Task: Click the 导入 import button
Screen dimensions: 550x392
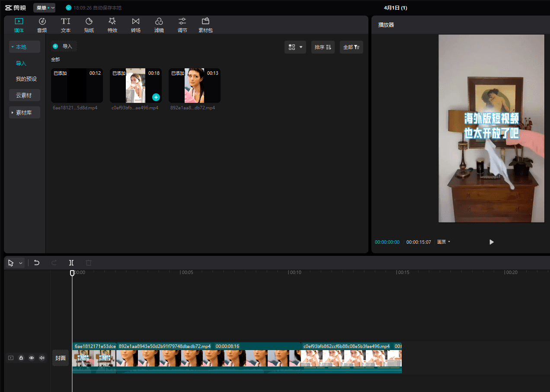Action: pyautogui.click(x=64, y=46)
